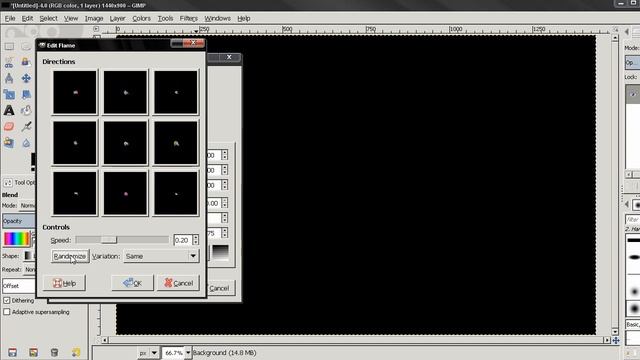Select the Shear tool
640x360 pixels.
26,95
